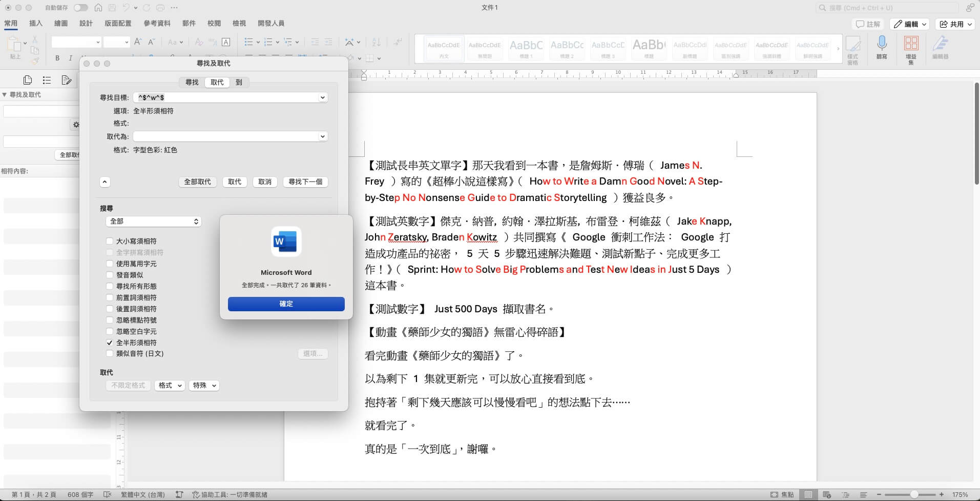The width and height of the screenshot is (980, 501).
Task: Check the 前置詞須相符 checkbox
Action: [109, 297]
